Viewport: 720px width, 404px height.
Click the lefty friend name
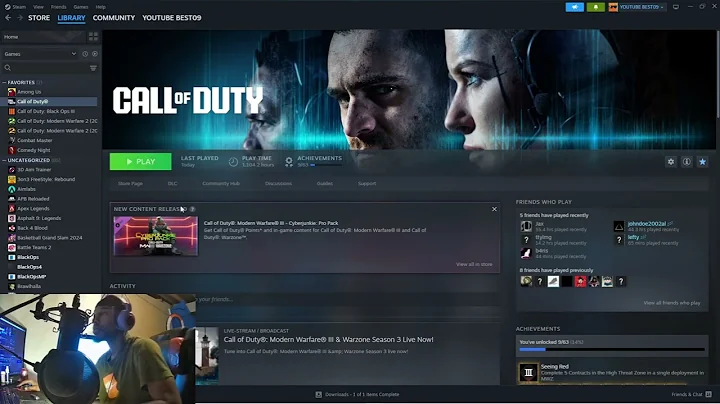click(x=633, y=237)
